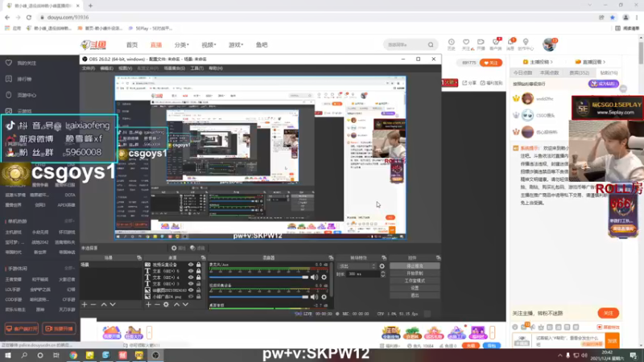
Task: Reload the page in Chrome
Action: click(x=29, y=17)
